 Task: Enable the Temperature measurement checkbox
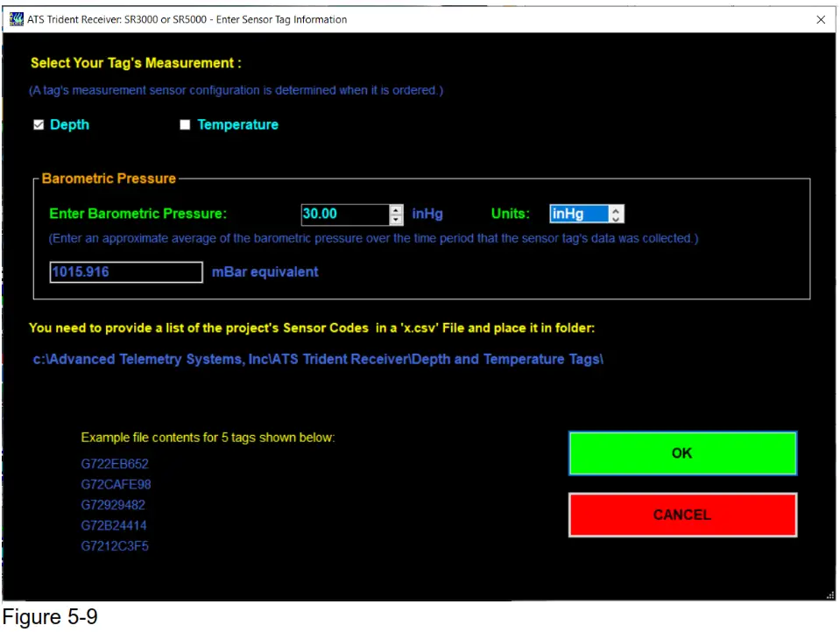point(185,124)
